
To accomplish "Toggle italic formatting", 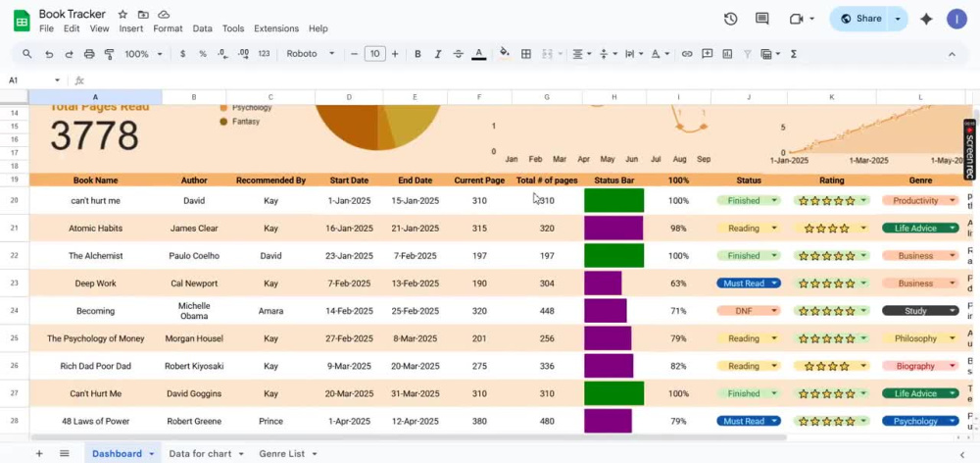I will 437,54.
